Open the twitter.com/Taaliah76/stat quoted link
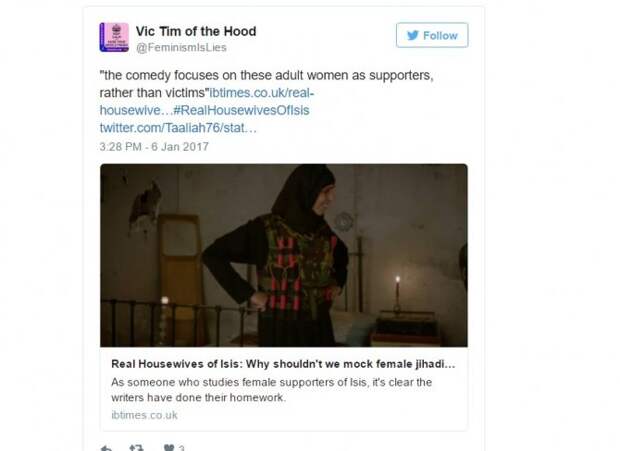Screen dimensions: 620x451 [x=178, y=128]
